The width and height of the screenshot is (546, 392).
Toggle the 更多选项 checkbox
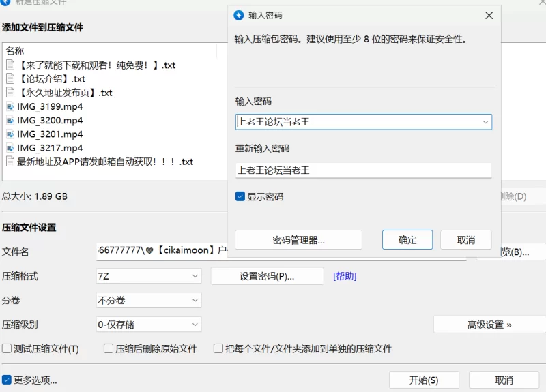pyautogui.click(x=7, y=380)
